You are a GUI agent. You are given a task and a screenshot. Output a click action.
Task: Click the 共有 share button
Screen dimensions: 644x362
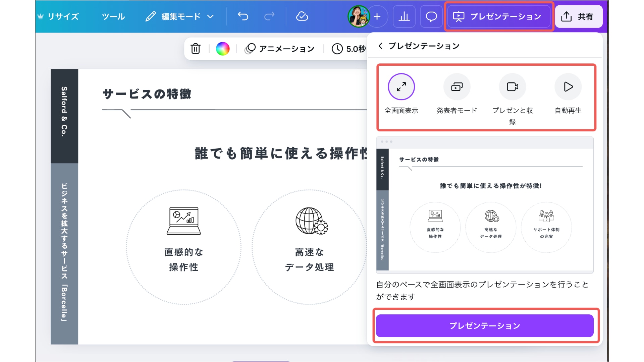[x=578, y=16]
